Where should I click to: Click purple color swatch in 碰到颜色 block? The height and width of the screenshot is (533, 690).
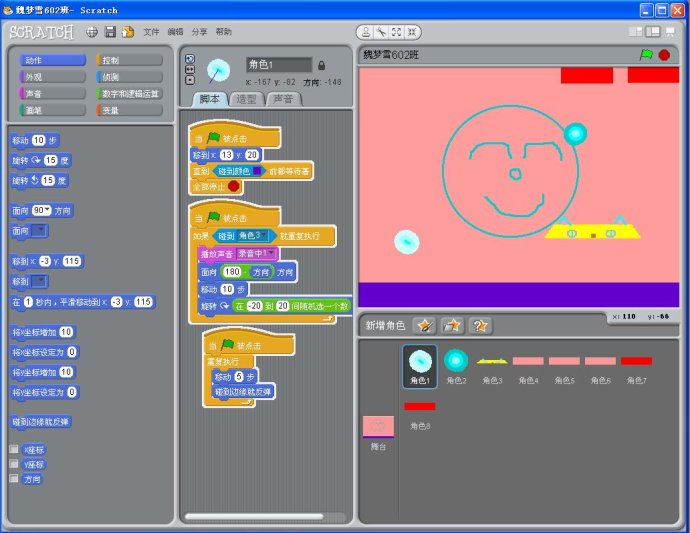pos(257,171)
